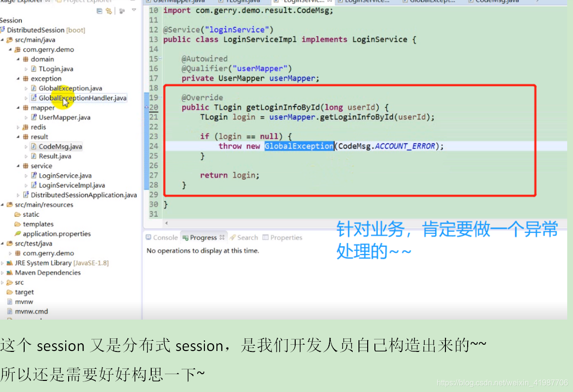Click the exception package icon

pos(26,79)
